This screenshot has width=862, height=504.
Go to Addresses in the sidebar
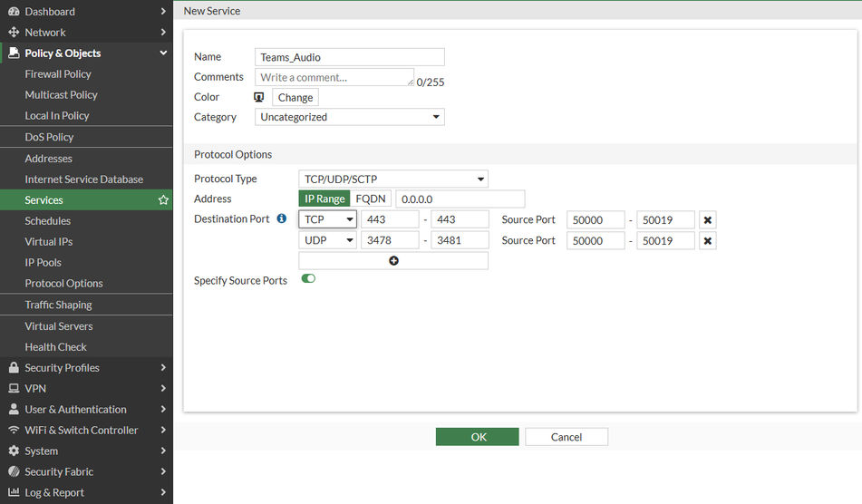pos(48,159)
